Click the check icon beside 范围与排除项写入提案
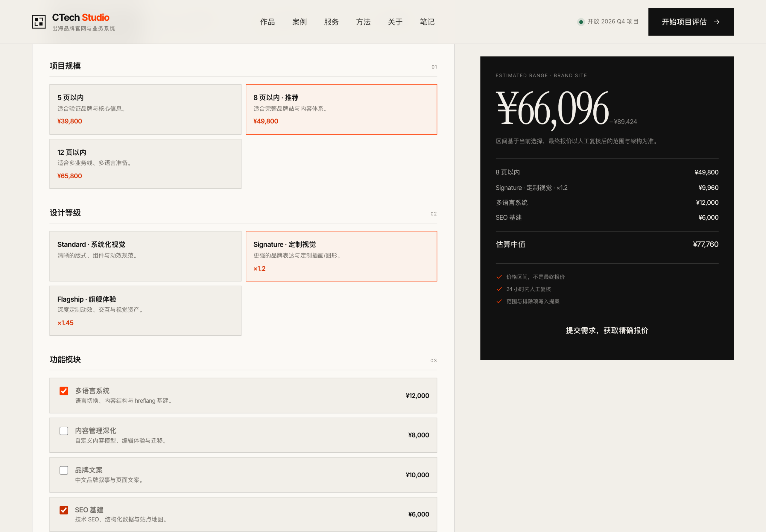766x532 pixels. [499, 301]
